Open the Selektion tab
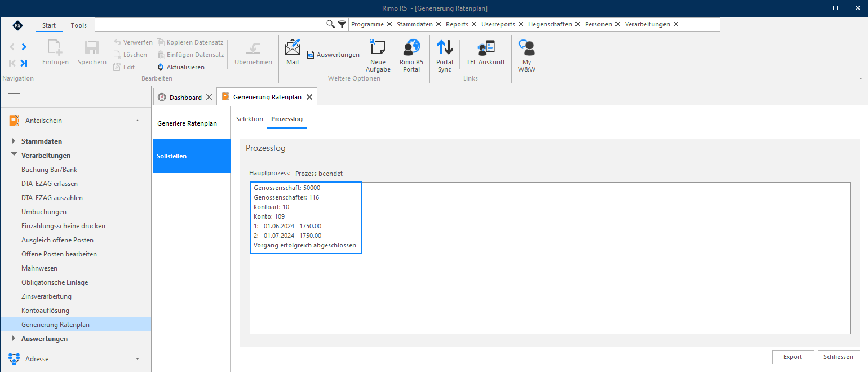 250,119
